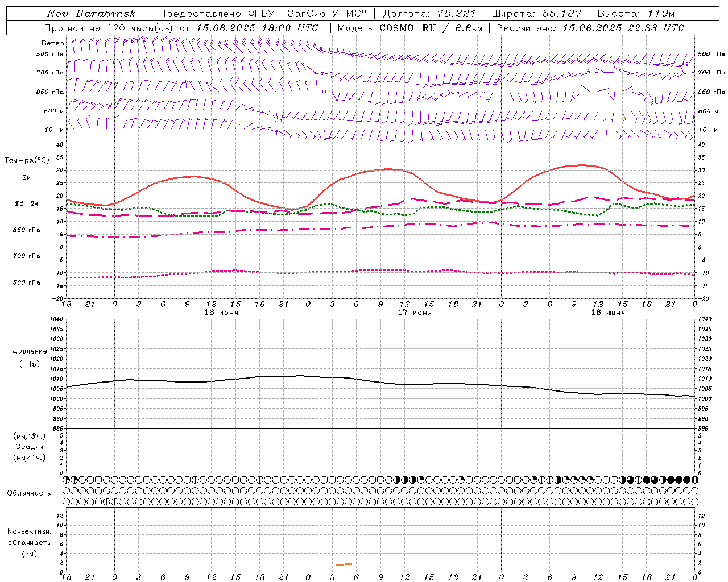The image size is (728, 582).
Task: Click the "(км)" convective height unit
Action: point(29,554)
